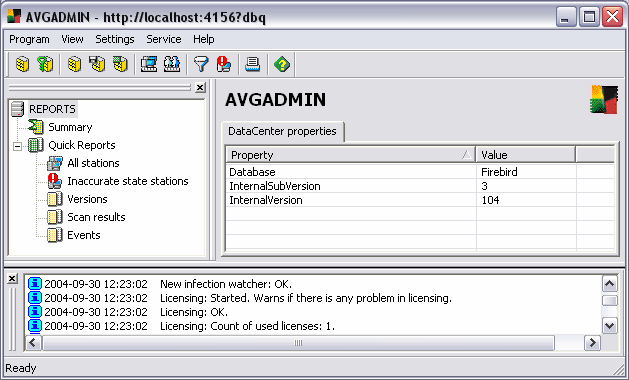Click the Summary node icon

36,127
